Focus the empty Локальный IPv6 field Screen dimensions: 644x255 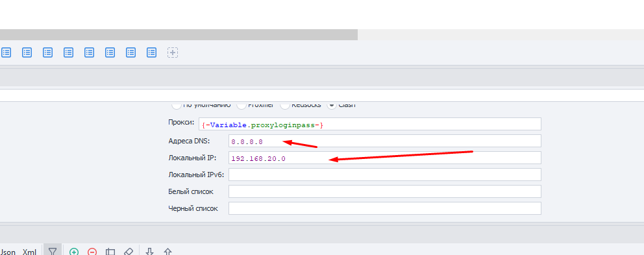(385, 175)
